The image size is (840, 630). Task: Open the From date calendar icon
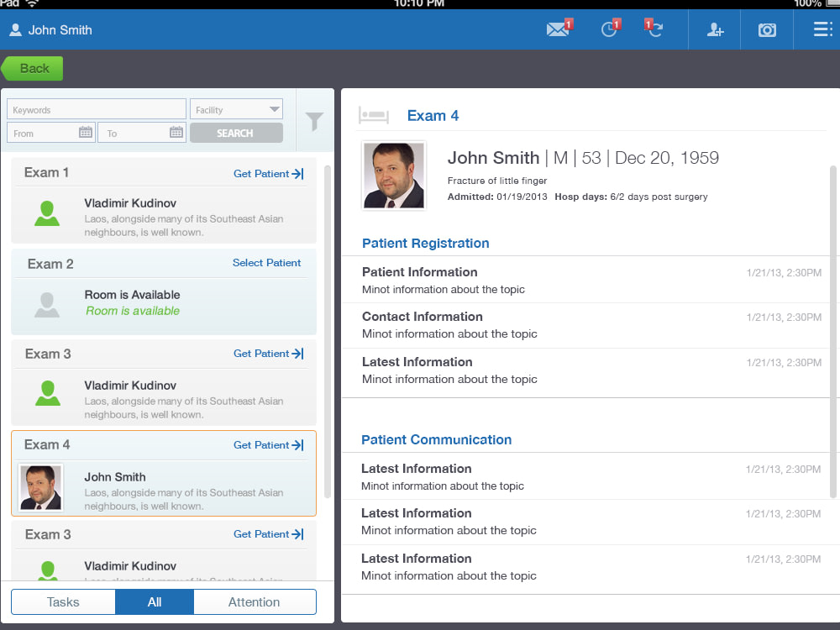coord(86,132)
